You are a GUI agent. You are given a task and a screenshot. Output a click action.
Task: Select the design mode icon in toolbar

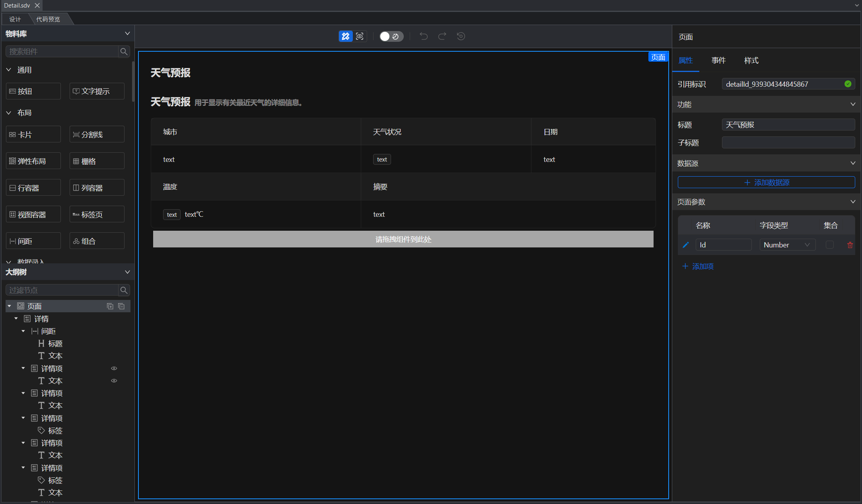coord(345,36)
